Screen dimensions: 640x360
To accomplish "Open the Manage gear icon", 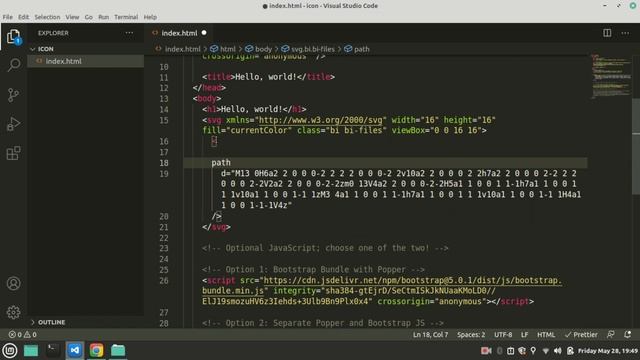I will click(13, 312).
